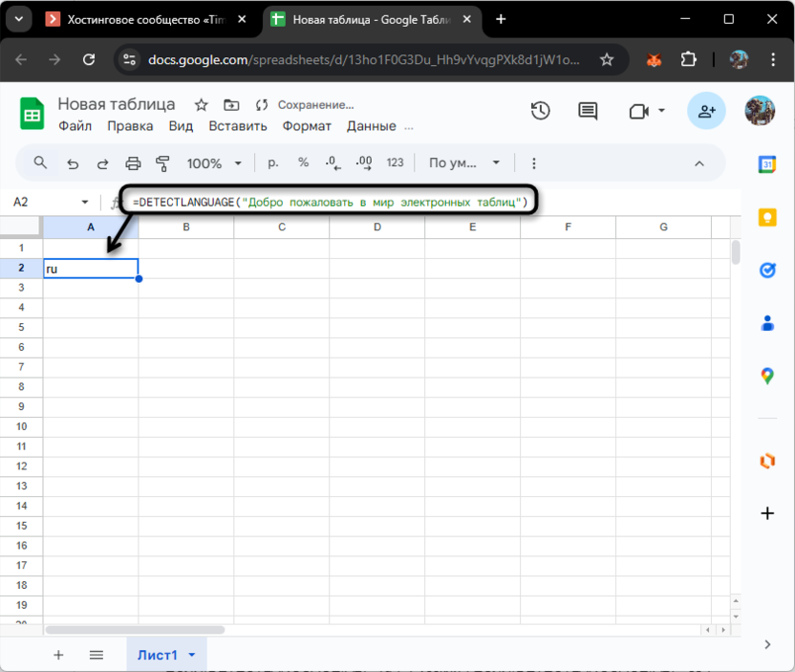Screen dimensions: 795x672
Task: Share the spreadsheet with people
Action: [706, 111]
